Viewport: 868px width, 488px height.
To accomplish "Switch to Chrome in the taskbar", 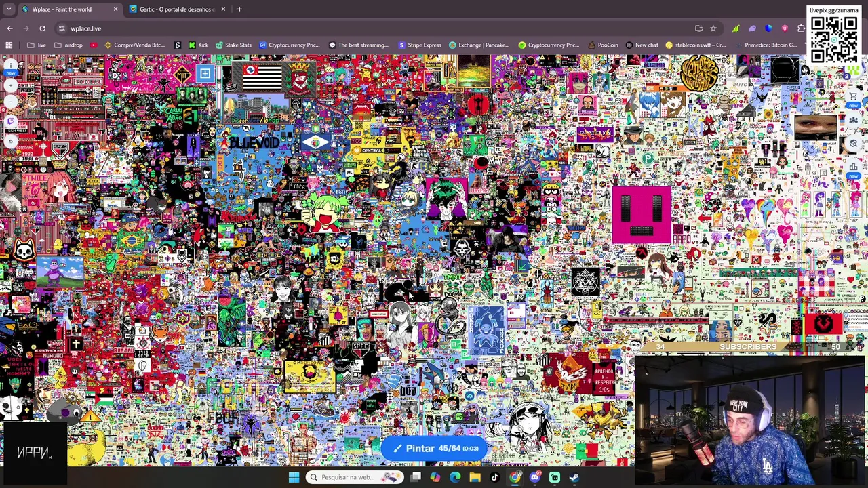I will click(515, 477).
